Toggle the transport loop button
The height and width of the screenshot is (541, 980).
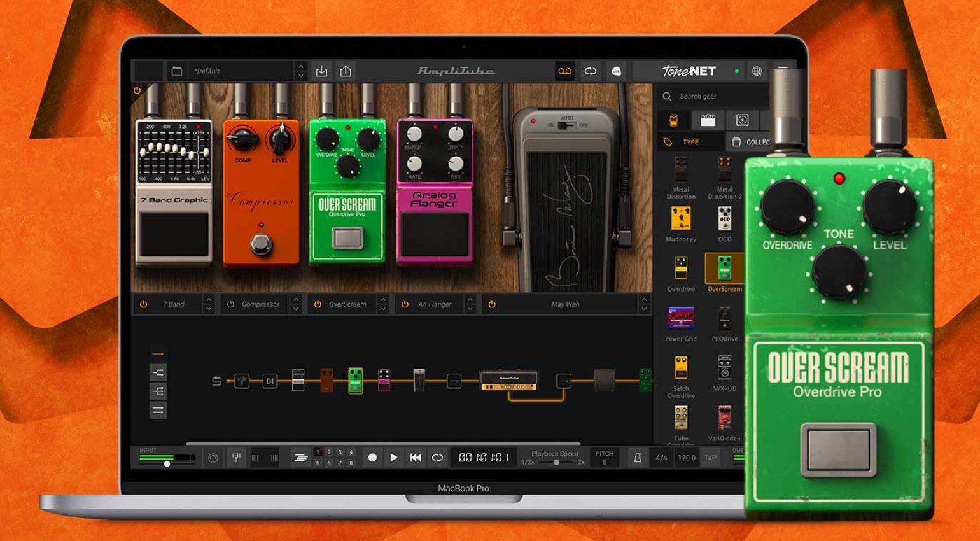[x=437, y=458]
